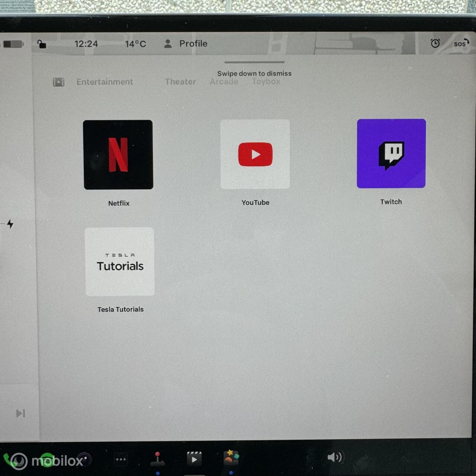Viewport: 476px width, 476px height.
Task: Open the Twitch app
Action: pos(391,154)
